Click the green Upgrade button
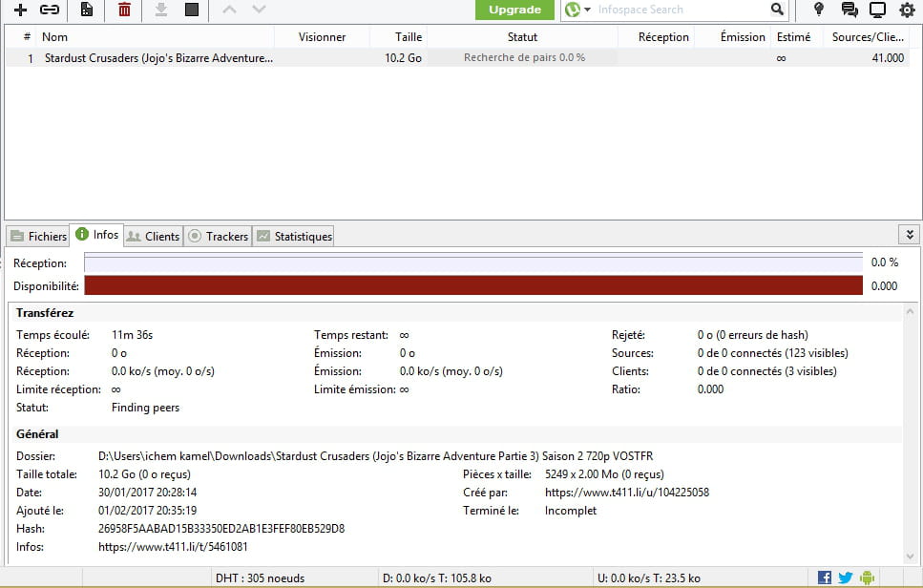 click(514, 10)
